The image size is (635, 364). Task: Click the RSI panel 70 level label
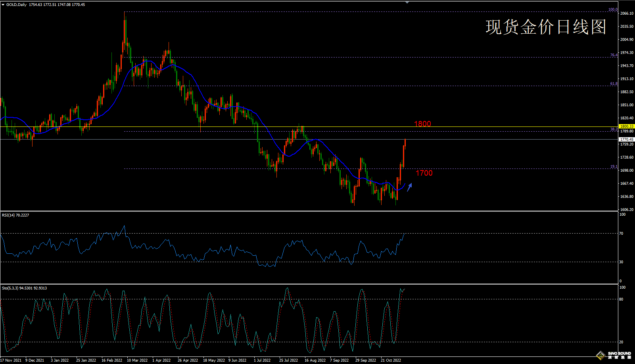(622, 234)
